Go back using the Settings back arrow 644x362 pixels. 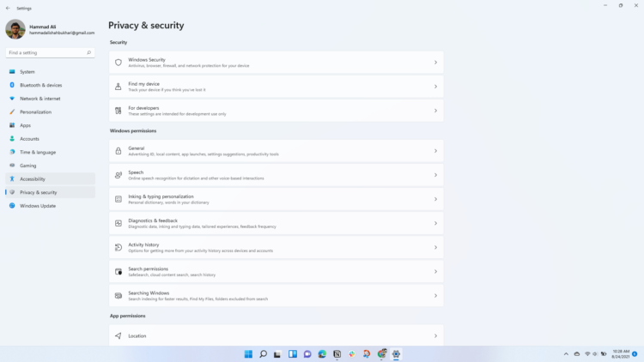(x=8, y=9)
